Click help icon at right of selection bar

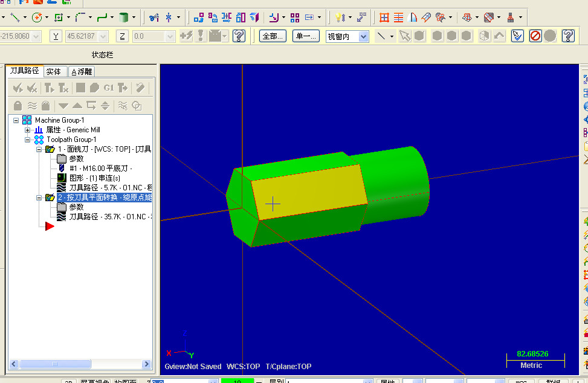pyautogui.click(x=569, y=36)
